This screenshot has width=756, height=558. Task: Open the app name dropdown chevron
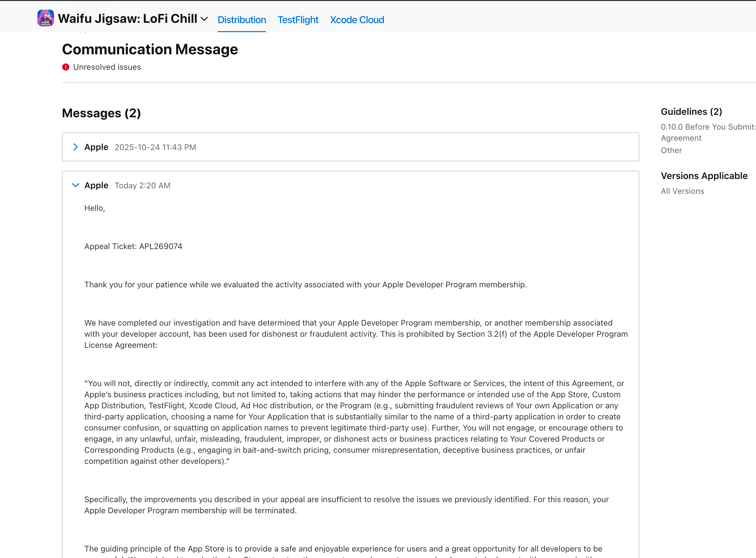(204, 19)
